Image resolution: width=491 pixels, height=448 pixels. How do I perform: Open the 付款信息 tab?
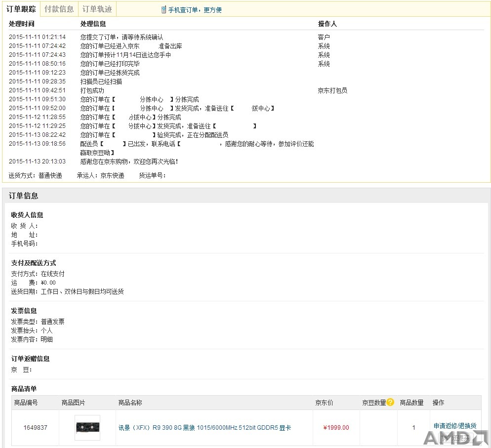point(59,9)
